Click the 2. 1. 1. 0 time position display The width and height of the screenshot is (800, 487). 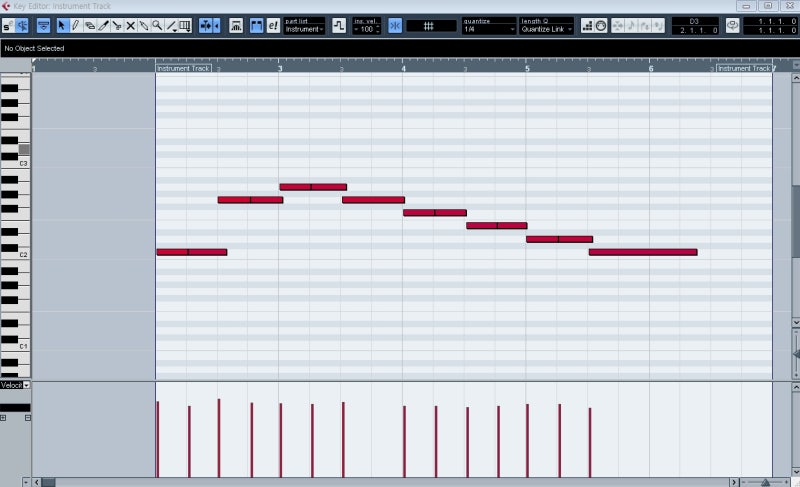tap(695, 30)
